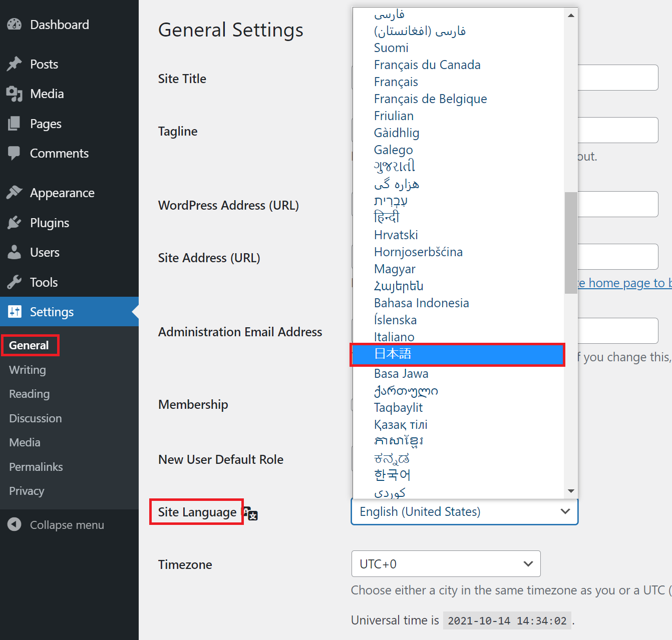
Task: Open the Media settings submenu
Action: [25, 442]
